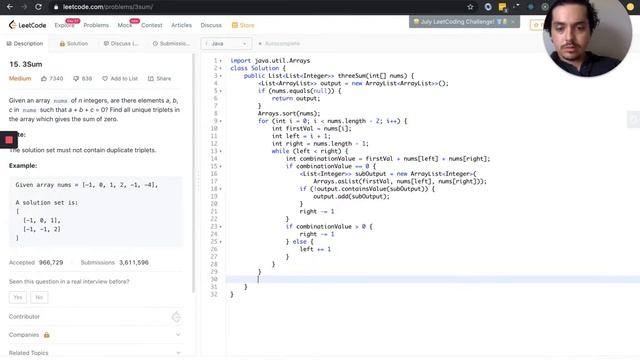
Task: Fold the while loop at line 13
Action: (221, 151)
